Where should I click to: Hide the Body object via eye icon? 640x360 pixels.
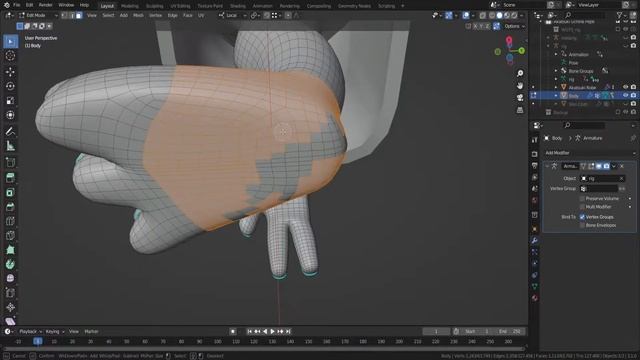coord(625,95)
